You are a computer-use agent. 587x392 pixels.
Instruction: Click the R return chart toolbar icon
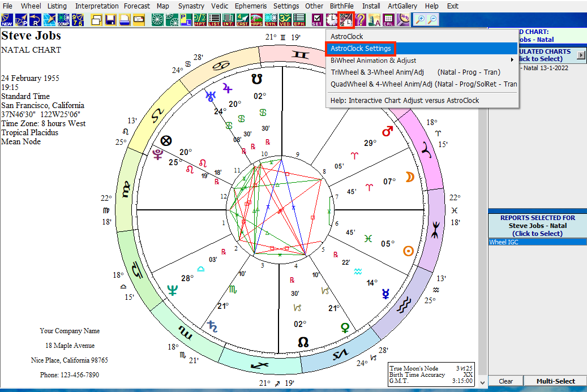tap(35, 20)
